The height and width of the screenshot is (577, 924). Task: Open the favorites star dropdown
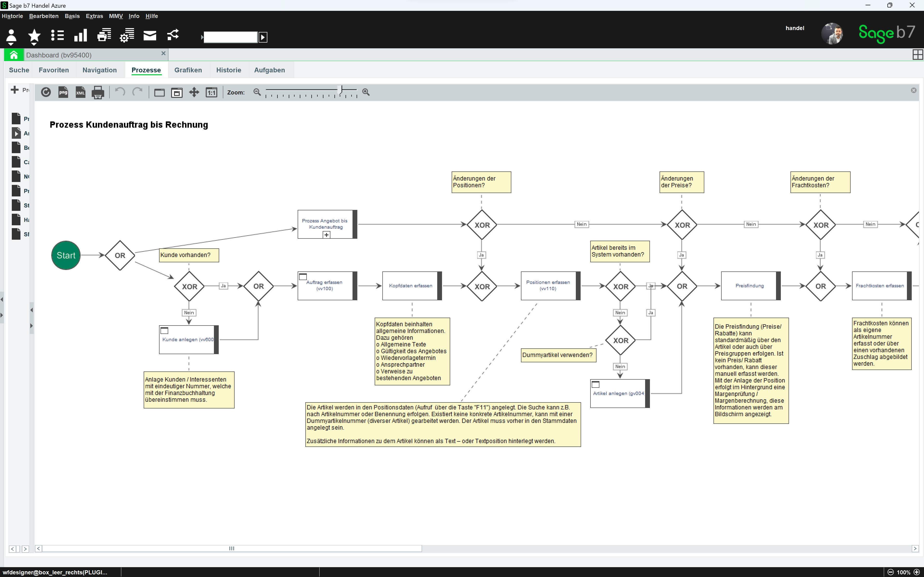[34, 37]
